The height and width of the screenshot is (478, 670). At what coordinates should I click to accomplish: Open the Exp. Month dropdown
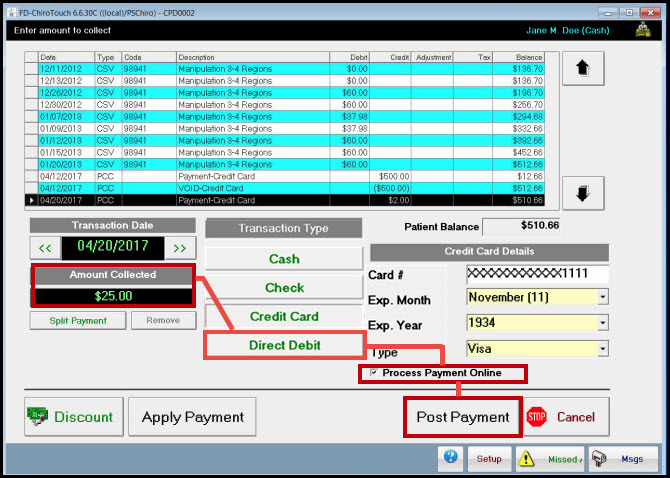pos(603,297)
